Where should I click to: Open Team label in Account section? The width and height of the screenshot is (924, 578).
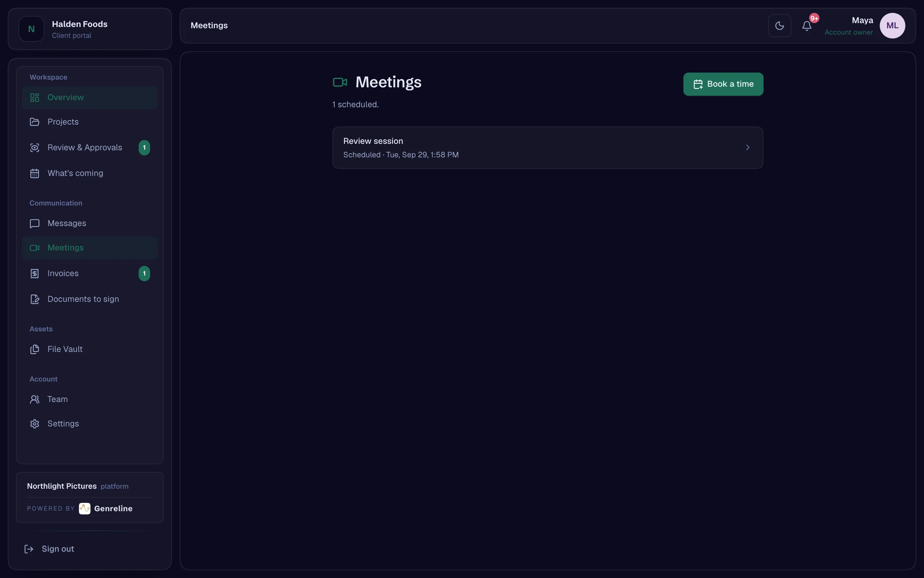58,399
